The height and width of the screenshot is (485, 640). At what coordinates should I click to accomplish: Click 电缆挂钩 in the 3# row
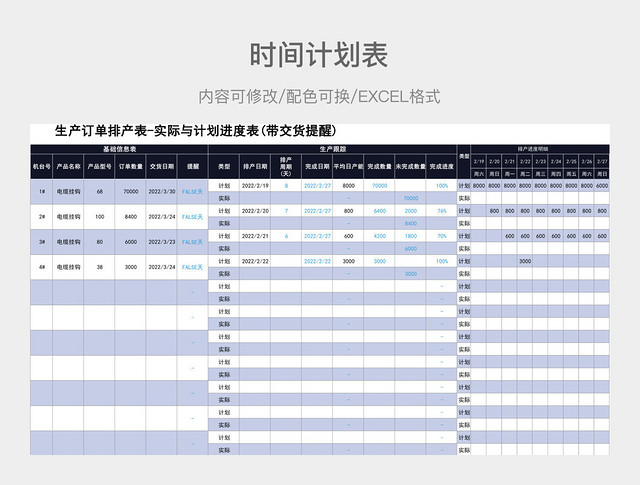coord(68,242)
